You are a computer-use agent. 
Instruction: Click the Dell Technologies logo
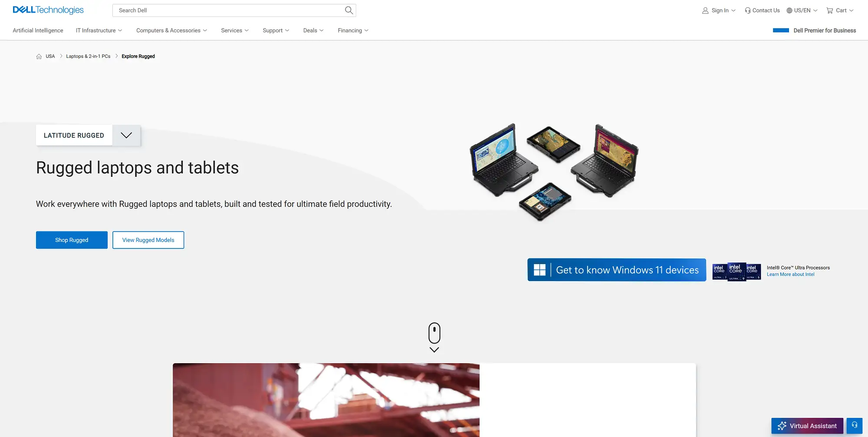[x=48, y=10]
